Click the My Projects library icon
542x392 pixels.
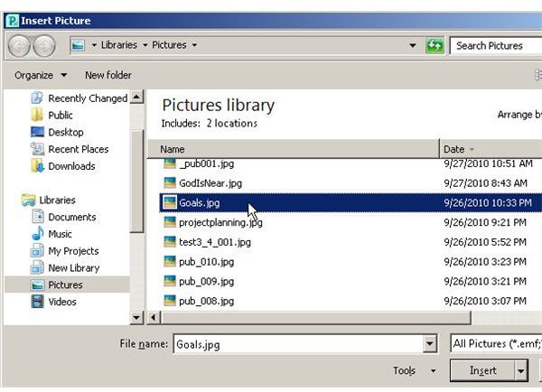click(x=37, y=250)
